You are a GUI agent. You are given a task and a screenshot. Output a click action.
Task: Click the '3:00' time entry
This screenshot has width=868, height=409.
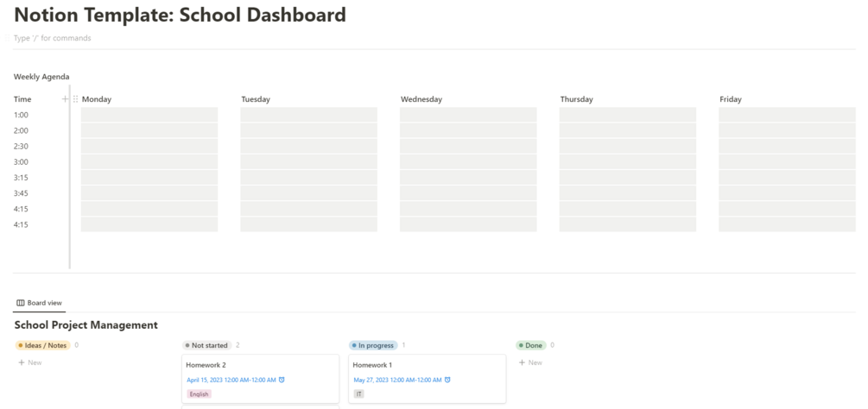click(x=21, y=162)
